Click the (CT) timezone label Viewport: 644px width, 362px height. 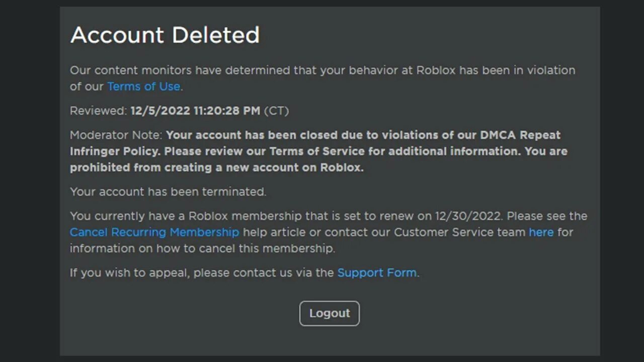(x=276, y=111)
